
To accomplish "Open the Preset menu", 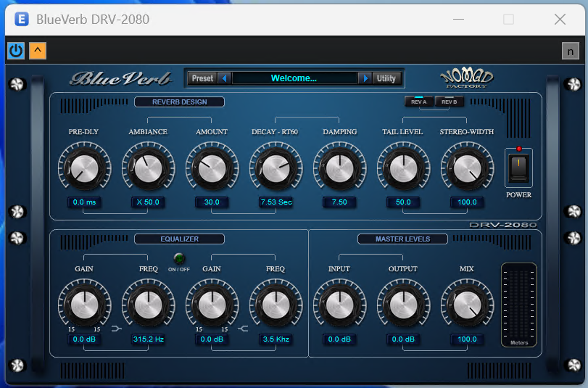I will 202,78.
